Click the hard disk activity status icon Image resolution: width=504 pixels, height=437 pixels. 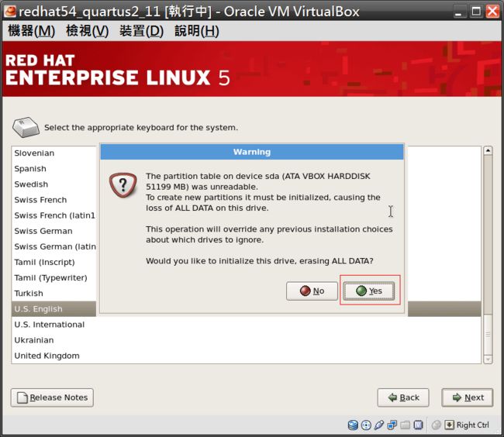pyautogui.click(x=354, y=425)
